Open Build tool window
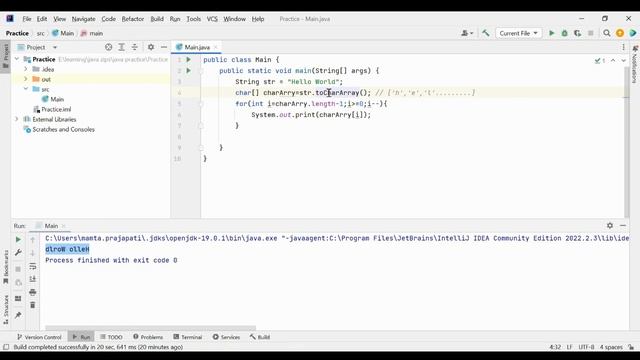Viewport: 640px width, 360px height. [x=260, y=337]
